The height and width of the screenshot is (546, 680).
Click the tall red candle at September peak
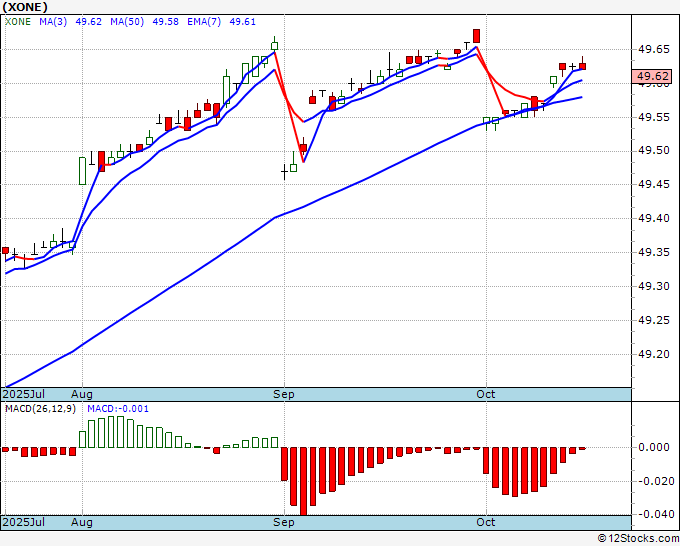click(477, 36)
